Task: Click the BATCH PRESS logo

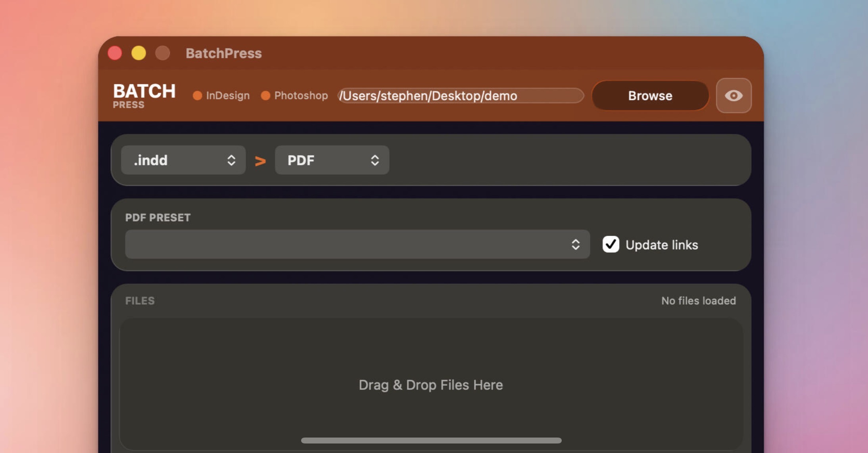Action: (144, 96)
